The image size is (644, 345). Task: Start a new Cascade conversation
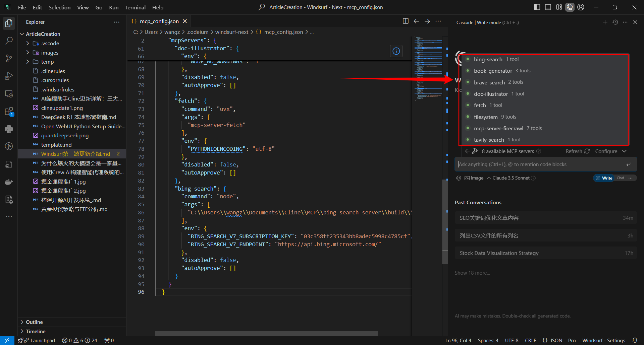605,22
